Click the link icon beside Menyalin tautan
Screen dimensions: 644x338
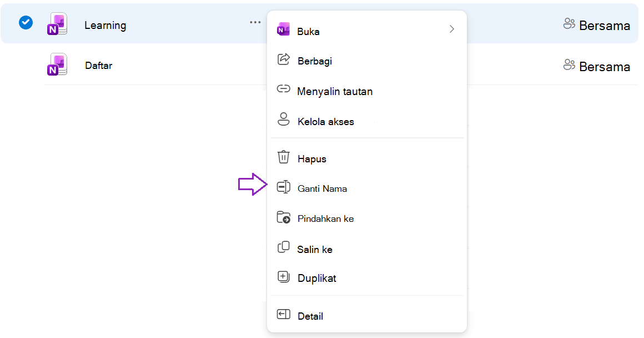pos(283,89)
